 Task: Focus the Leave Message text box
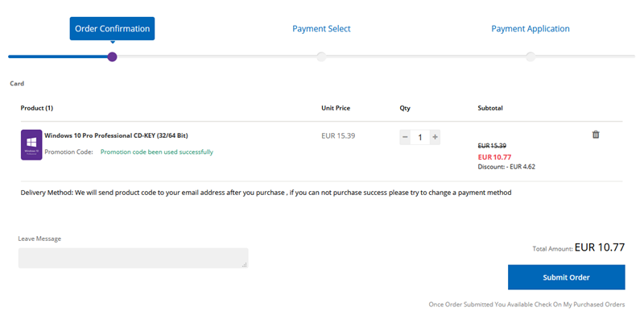click(x=133, y=258)
